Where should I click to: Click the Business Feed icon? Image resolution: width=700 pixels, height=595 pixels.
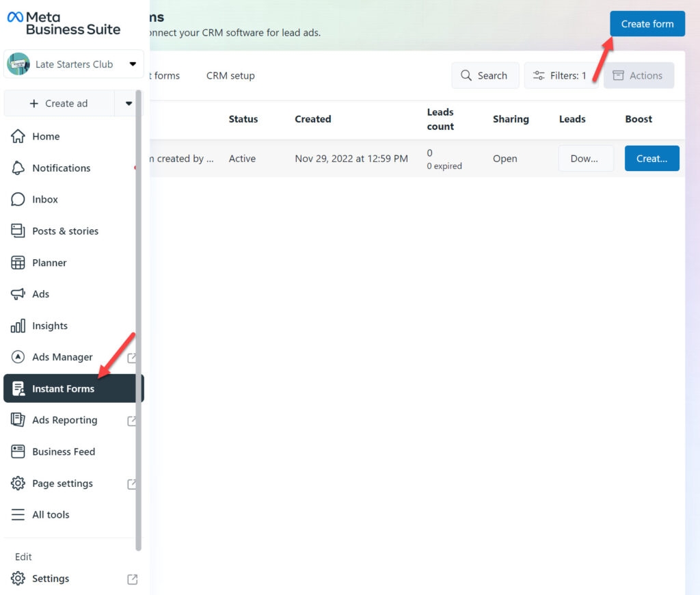tap(18, 451)
